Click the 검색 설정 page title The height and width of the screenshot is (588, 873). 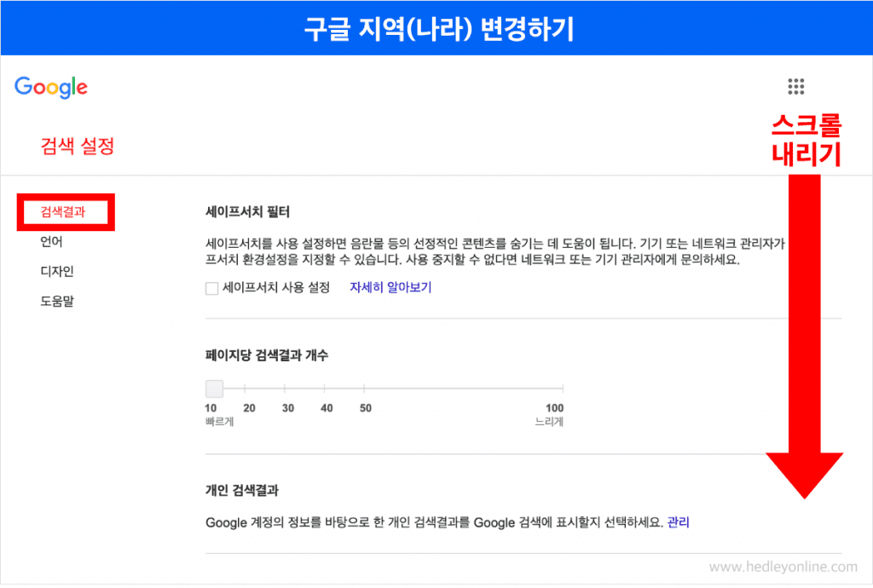78,147
